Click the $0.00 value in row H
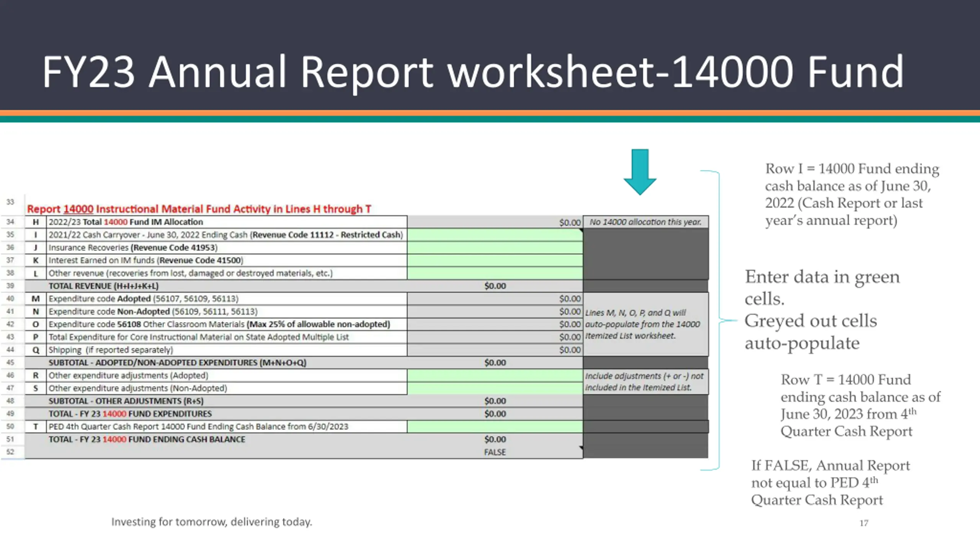The image size is (980, 551). 570,222
